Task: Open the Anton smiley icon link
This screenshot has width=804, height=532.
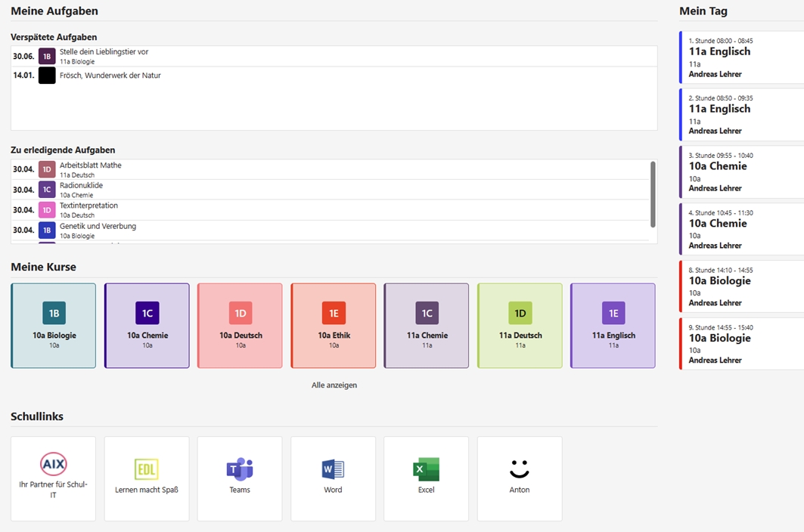Action: [520, 469]
